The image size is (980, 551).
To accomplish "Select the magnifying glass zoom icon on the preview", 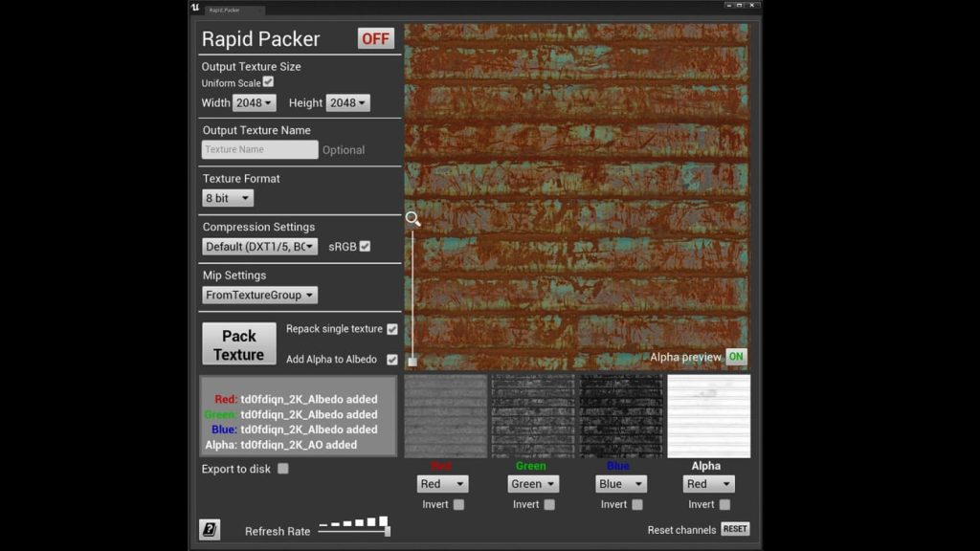I will [x=412, y=219].
